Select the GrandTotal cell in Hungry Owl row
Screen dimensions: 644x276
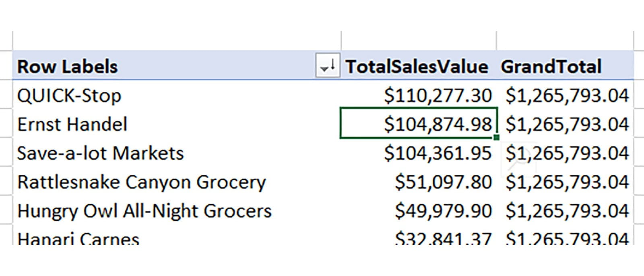click(567, 211)
